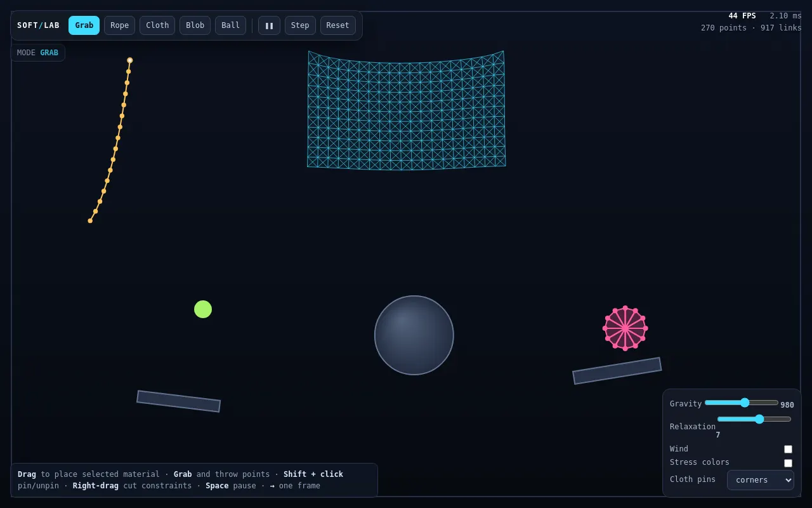Pause the simulation with the pause icon

269,25
